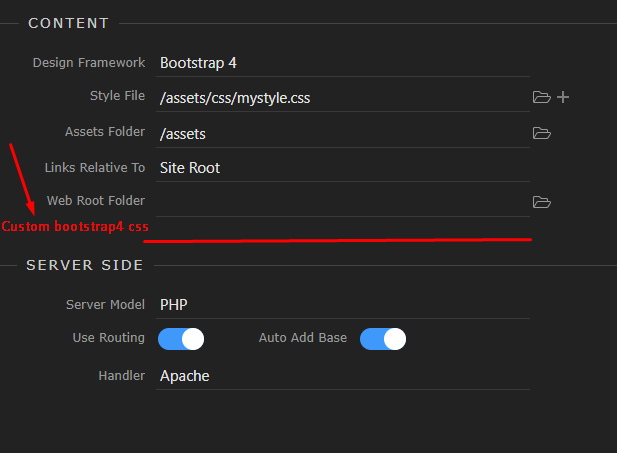Turn off the Auto Add Base toggle
Screen dimensions: 617x453
[383, 339]
